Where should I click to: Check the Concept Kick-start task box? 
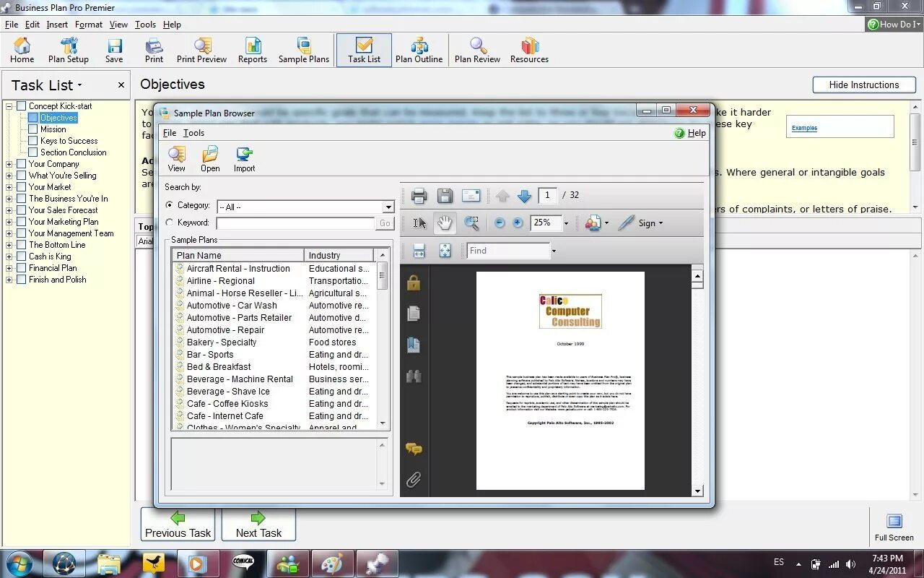pos(21,106)
